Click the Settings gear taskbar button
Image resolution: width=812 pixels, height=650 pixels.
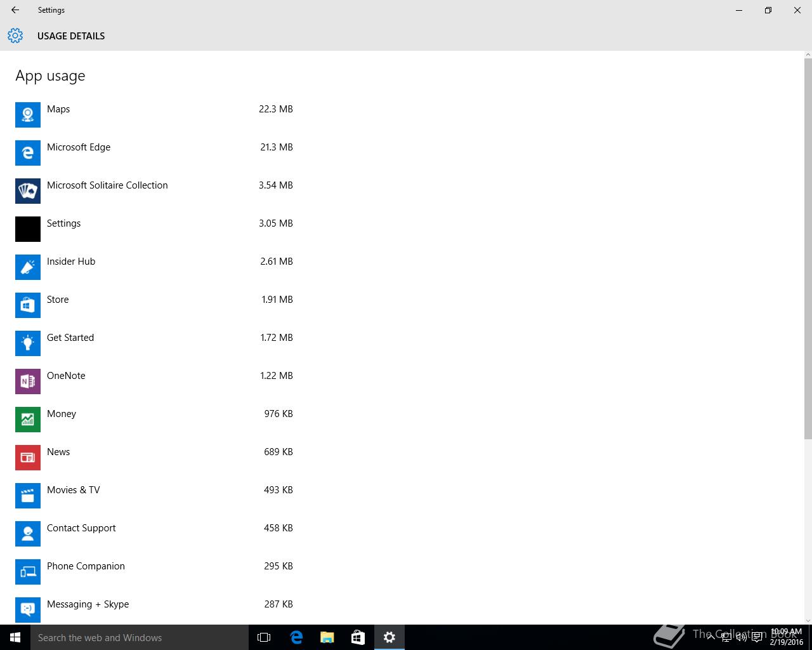(x=390, y=637)
